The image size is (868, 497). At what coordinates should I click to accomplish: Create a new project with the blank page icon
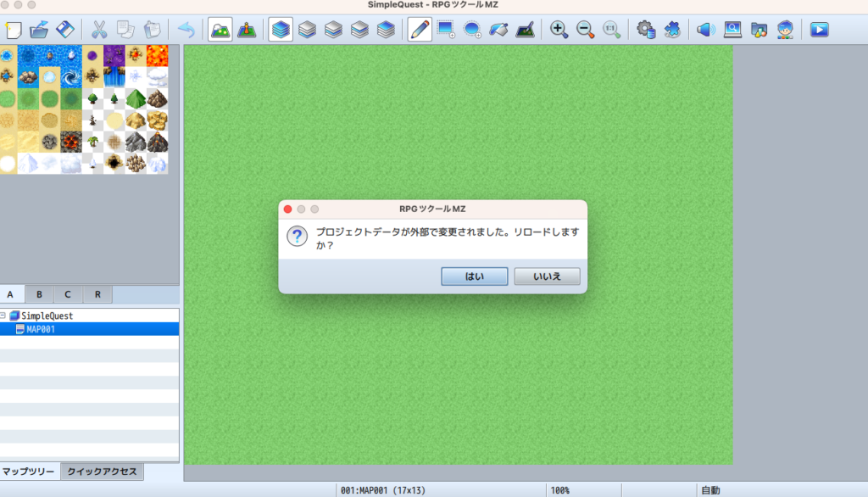pos(14,30)
